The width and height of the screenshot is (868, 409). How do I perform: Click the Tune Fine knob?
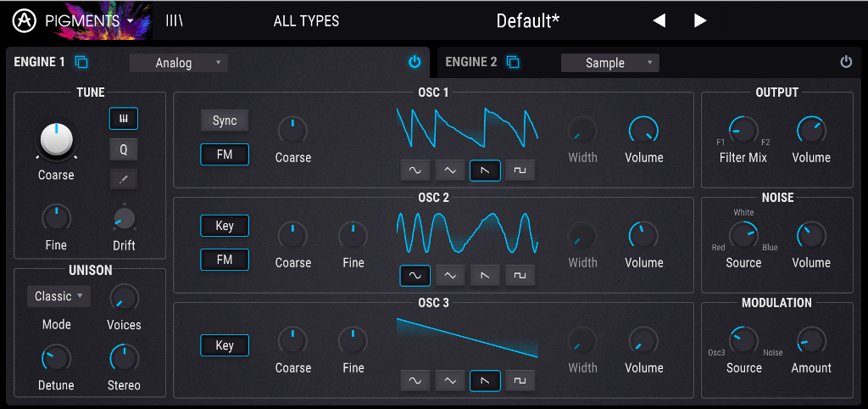pos(56,218)
